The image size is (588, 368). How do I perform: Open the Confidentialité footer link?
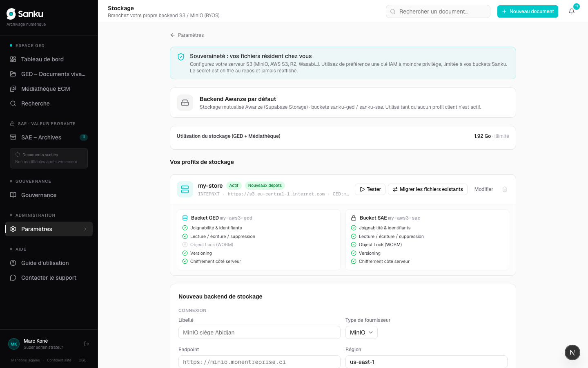click(x=59, y=360)
